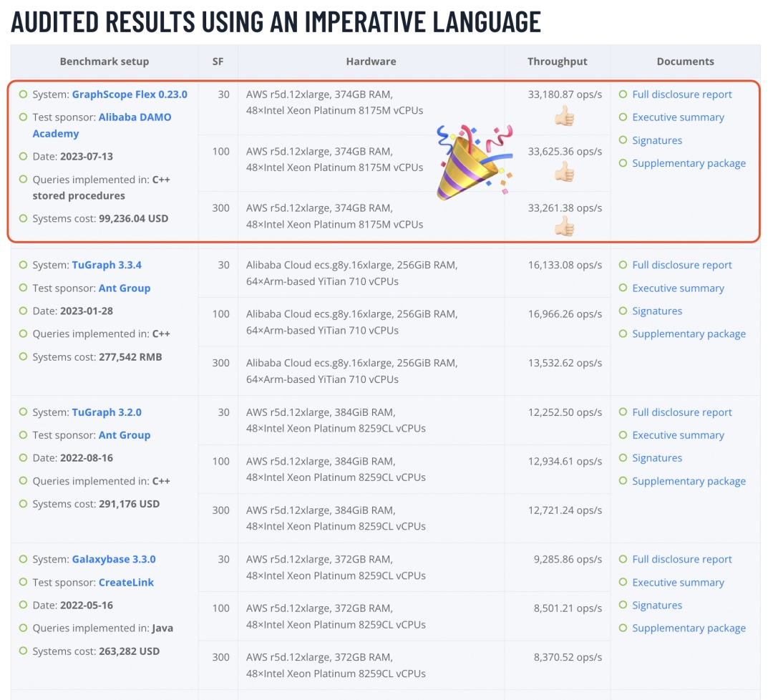
Task: Select the 12,934.61 ops/s throughput value
Action: point(565,461)
